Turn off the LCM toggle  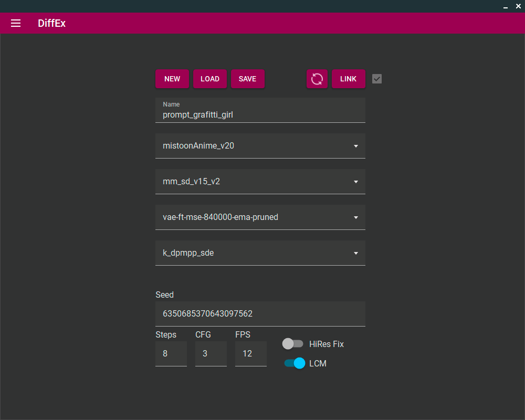(x=295, y=363)
